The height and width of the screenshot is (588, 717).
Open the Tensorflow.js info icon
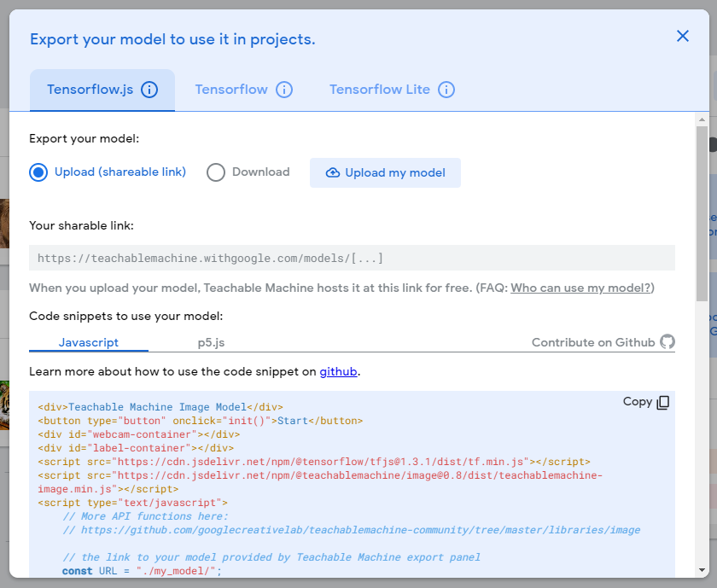click(x=149, y=90)
